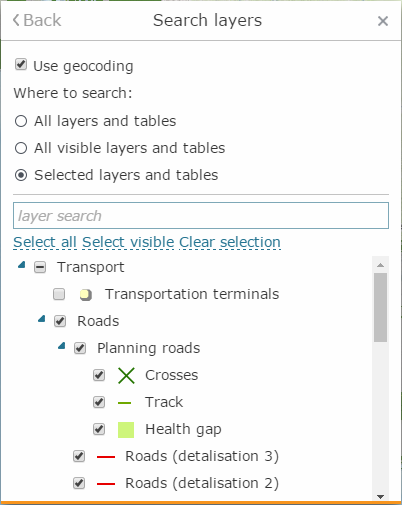Click the Select visible link

point(128,242)
